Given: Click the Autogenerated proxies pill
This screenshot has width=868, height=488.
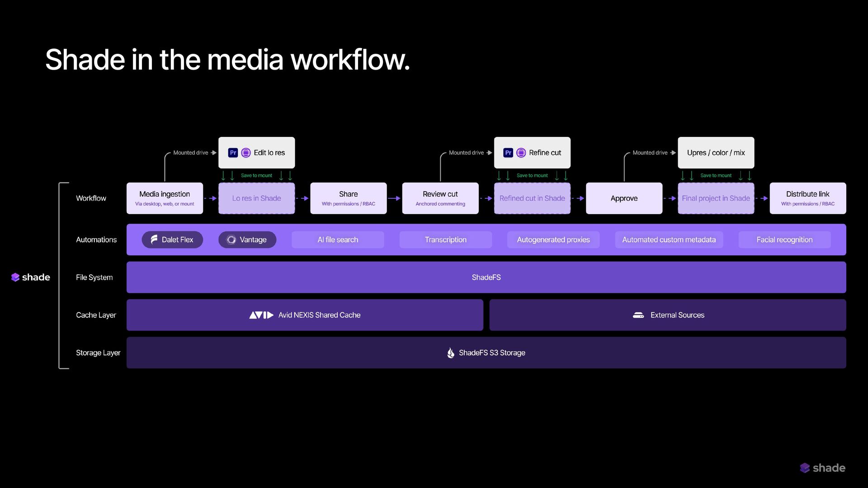Looking at the screenshot, I should tap(553, 239).
